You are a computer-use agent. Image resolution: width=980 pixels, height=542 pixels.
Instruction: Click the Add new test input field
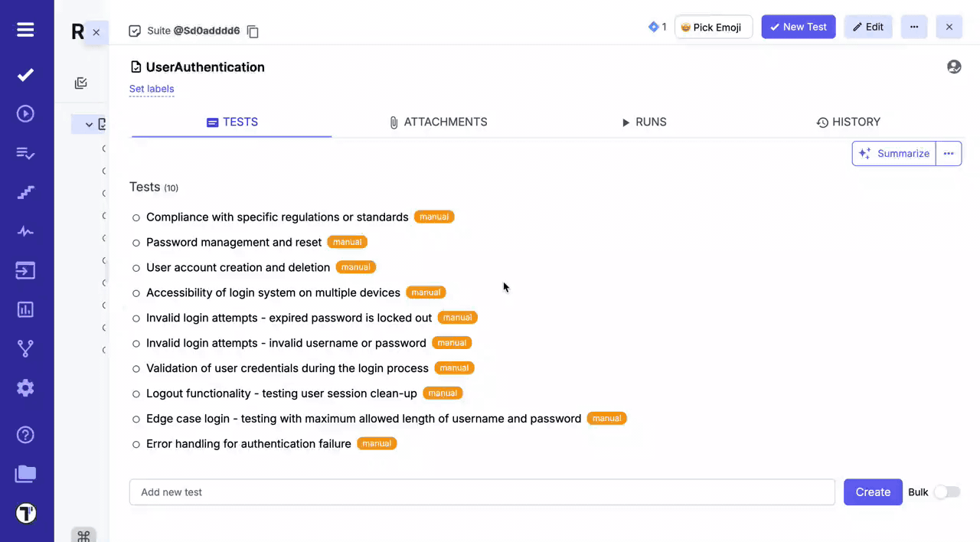(x=482, y=492)
